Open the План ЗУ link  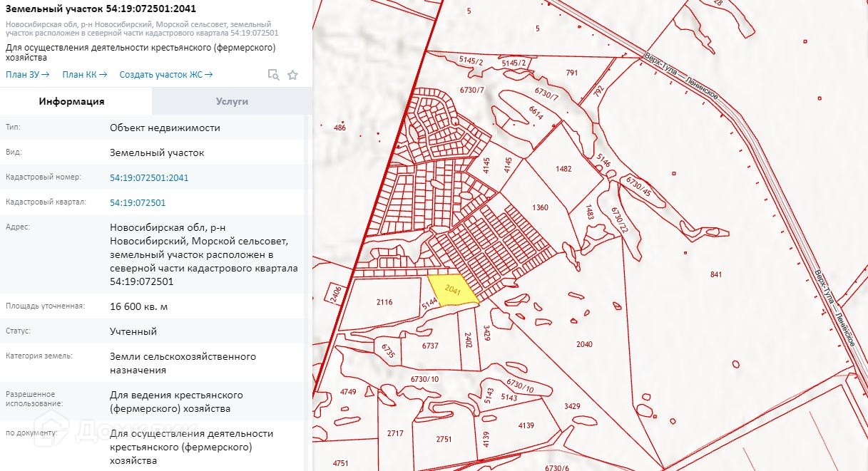(27, 74)
